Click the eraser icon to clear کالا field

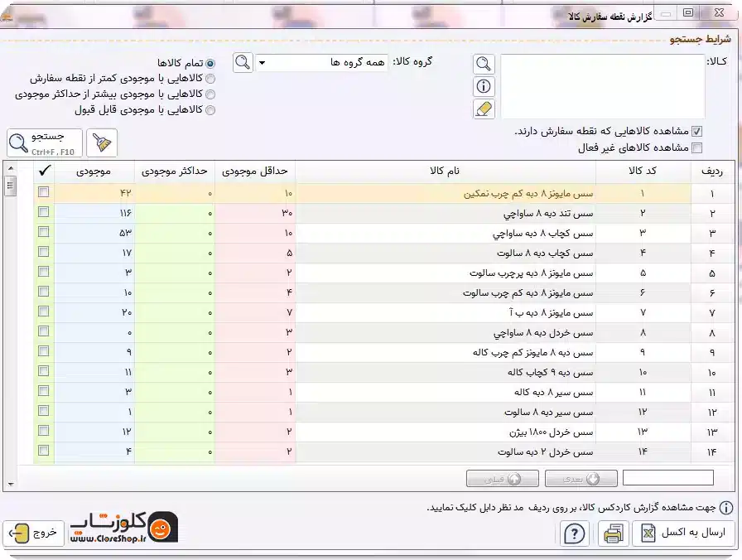coord(484,109)
